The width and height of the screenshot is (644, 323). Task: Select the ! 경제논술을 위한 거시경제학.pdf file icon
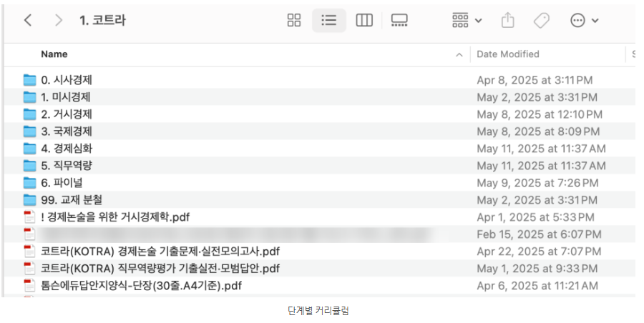(29, 217)
